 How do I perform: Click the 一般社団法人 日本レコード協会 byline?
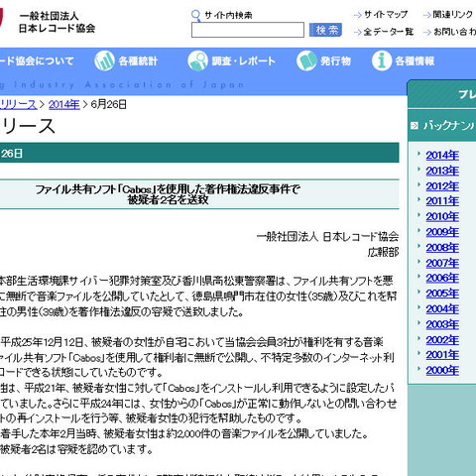click(x=327, y=237)
